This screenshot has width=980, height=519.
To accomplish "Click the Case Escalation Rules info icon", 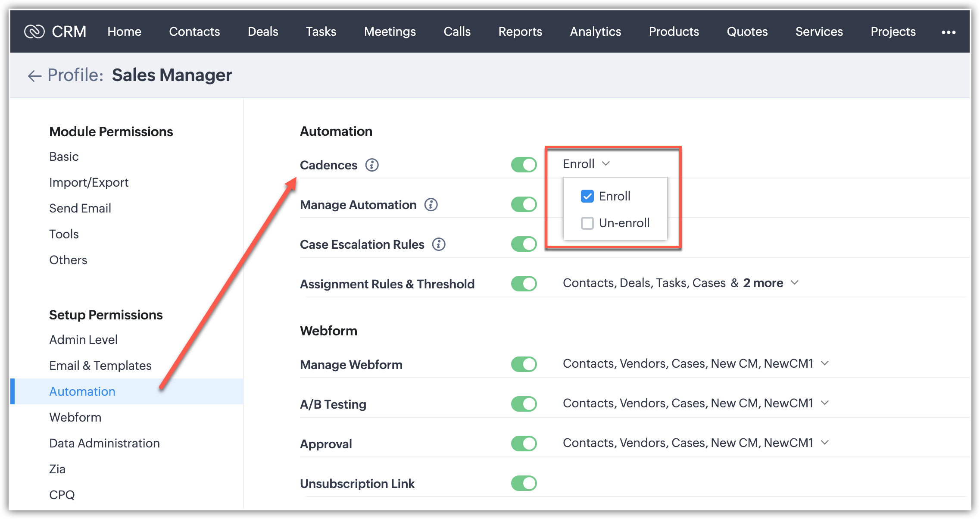I will pos(438,244).
